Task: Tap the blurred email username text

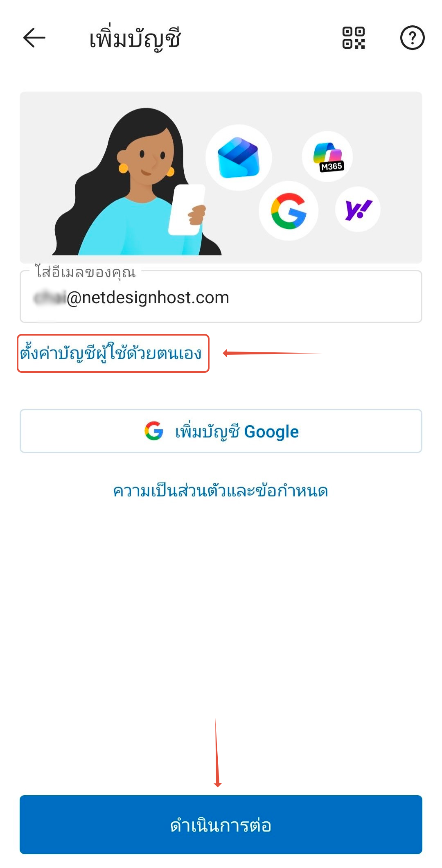Action: click(50, 298)
